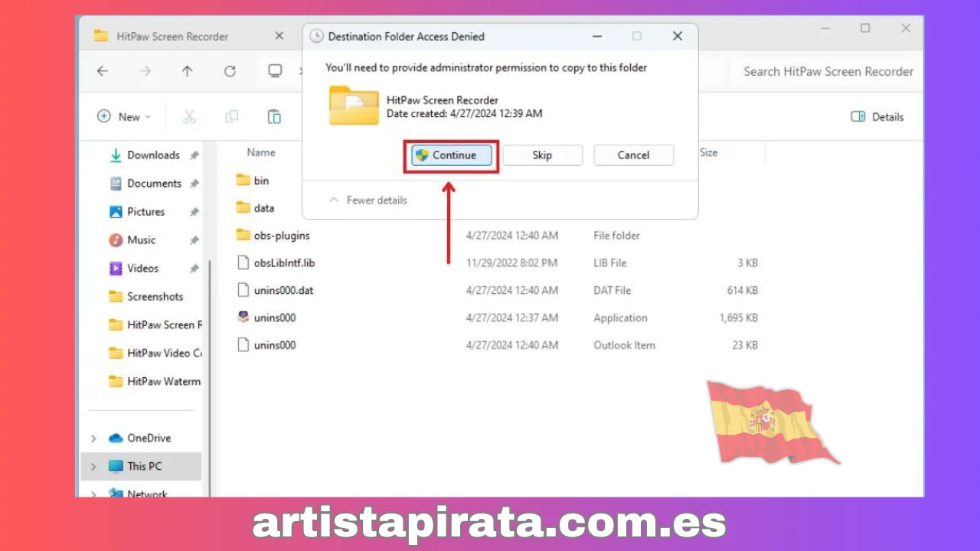This screenshot has height=551, width=980.
Task: Open HitPaw Video C folder in sidebar
Action: coord(155,354)
